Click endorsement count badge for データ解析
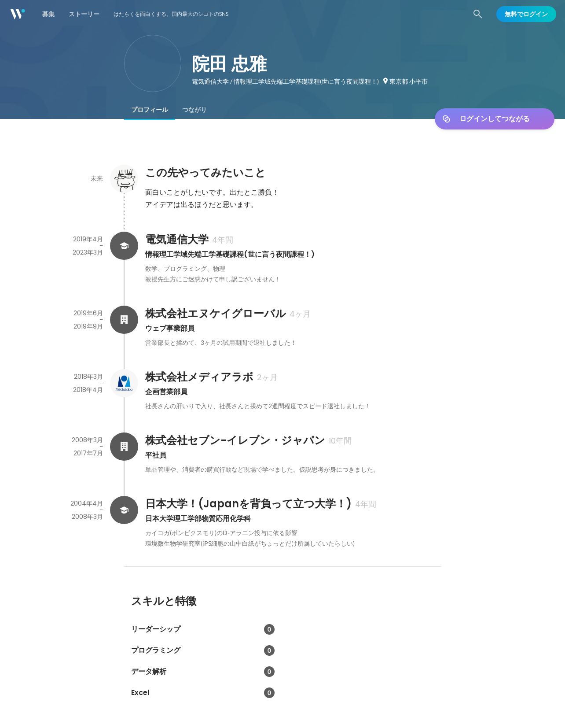The image size is (565, 728). (269, 672)
